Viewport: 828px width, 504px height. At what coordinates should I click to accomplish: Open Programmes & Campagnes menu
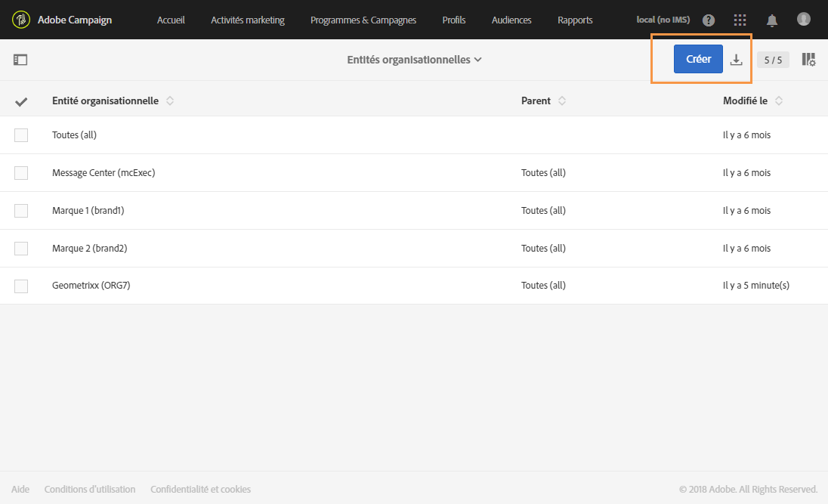coord(363,20)
